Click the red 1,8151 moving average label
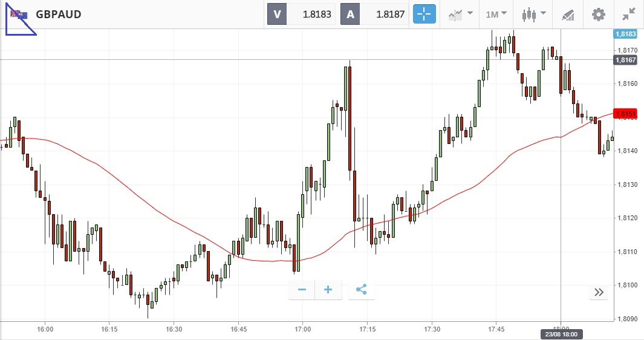This screenshot has height=340, width=644. 625,114
